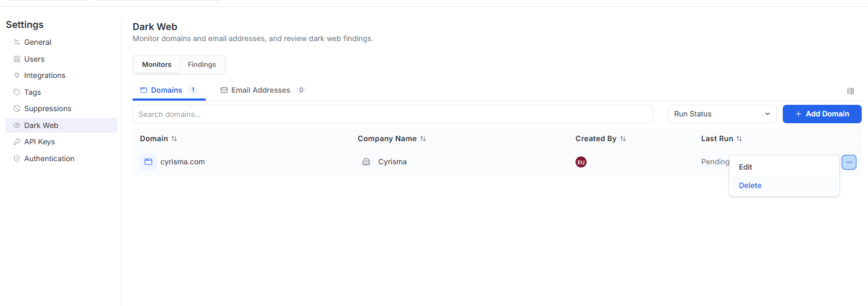The width and height of the screenshot is (868, 306).
Task: Select Dark Web in the sidebar
Action: [62, 125]
